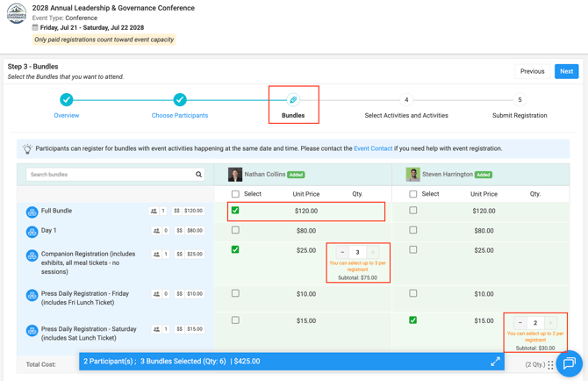Image resolution: width=588 pixels, height=381 pixels.
Task: Open the Overview step label
Action: [67, 116]
